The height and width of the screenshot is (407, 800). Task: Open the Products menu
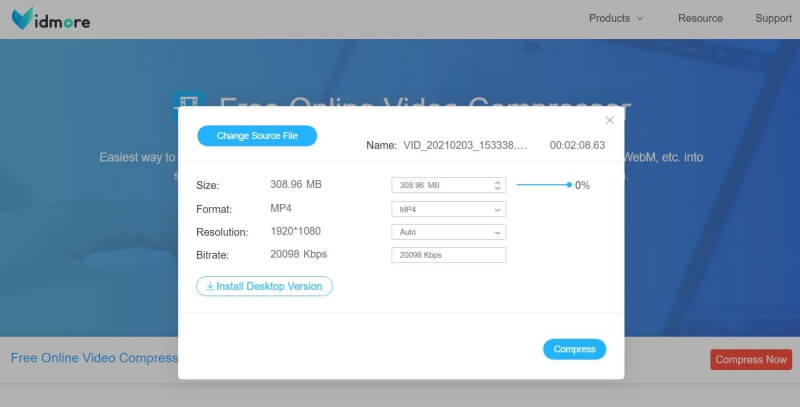tap(610, 18)
